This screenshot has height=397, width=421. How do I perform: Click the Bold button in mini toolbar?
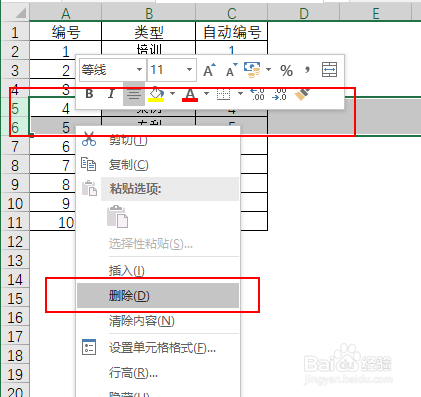coord(89,94)
